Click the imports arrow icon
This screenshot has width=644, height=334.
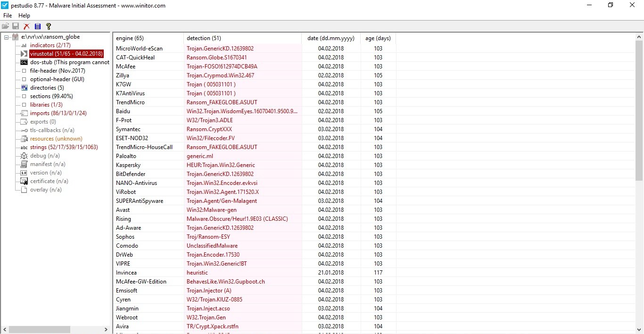24,113
